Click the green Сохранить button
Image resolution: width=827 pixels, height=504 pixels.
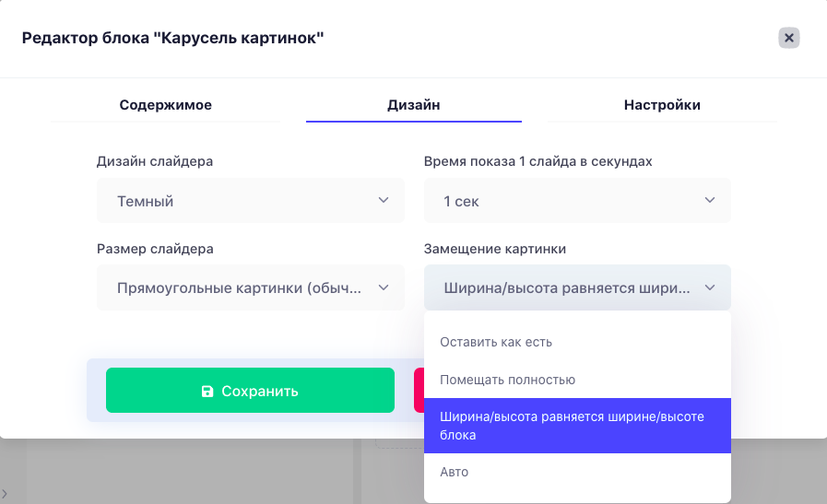[x=250, y=390]
